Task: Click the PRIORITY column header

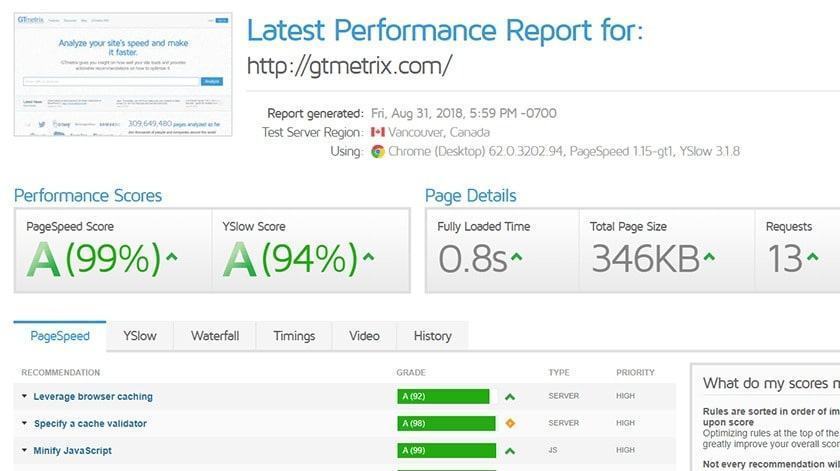Action: point(635,372)
